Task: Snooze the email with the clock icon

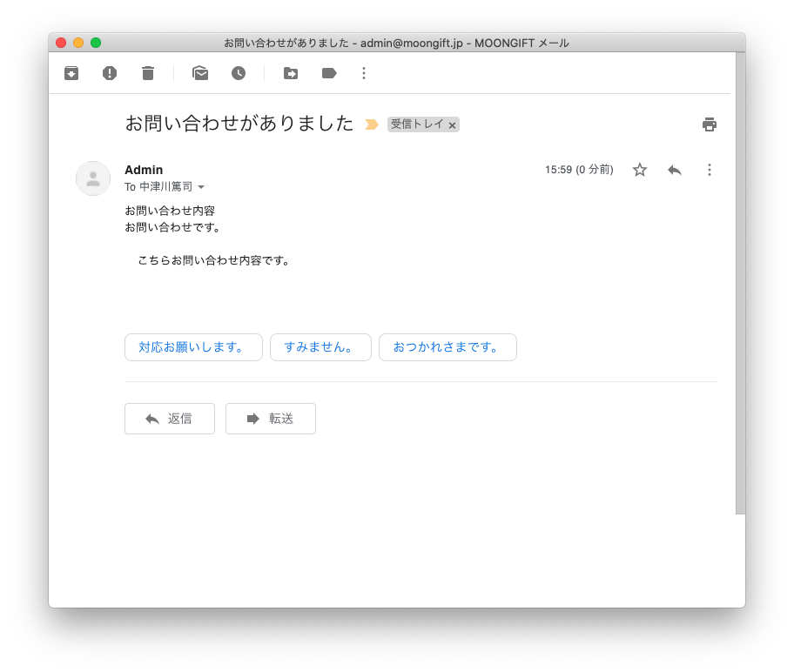Action: click(x=239, y=73)
